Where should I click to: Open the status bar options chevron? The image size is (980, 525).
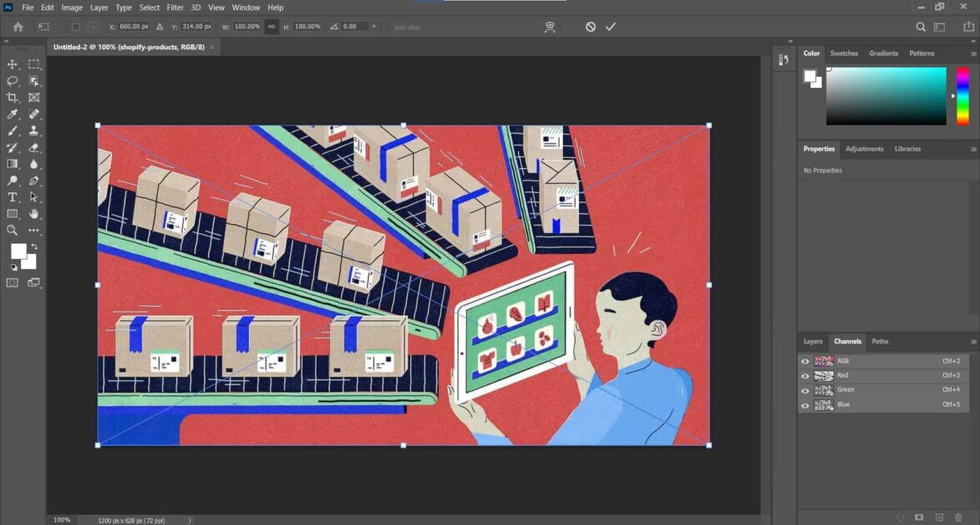coord(190,519)
